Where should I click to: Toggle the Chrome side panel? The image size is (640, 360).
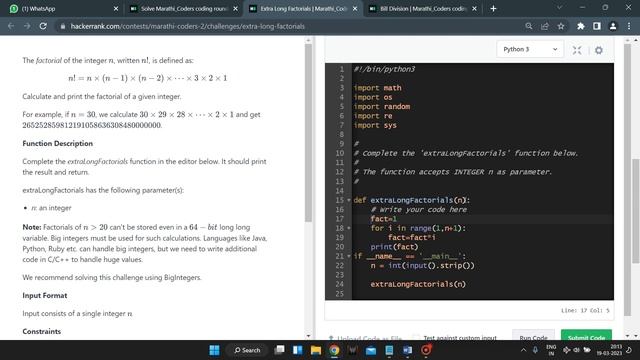(597, 26)
